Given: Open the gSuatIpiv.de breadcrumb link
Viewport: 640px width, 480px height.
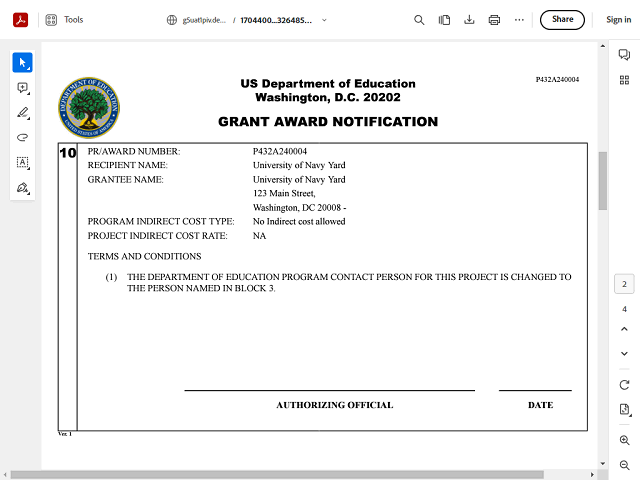Looking at the screenshot, I should point(204,20).
